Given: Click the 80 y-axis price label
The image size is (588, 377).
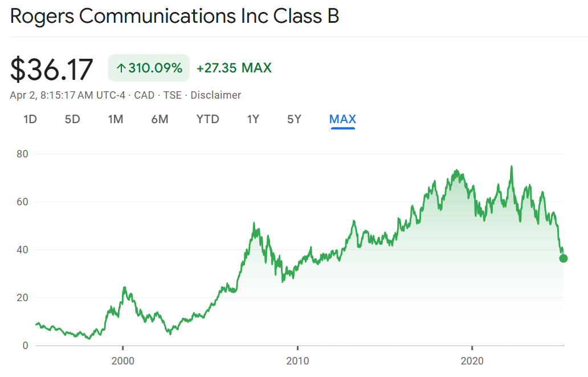Looking at the screenshot, I should [x=22, y=154].
